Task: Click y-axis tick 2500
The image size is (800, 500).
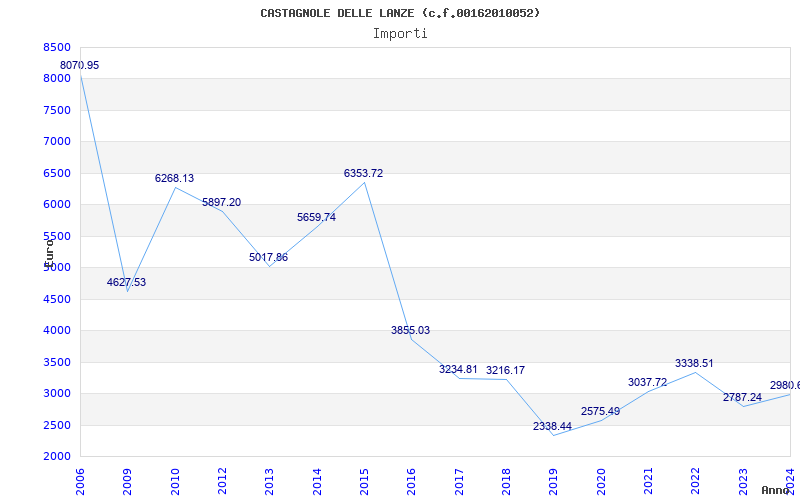Action: click(x=57, y=425)
